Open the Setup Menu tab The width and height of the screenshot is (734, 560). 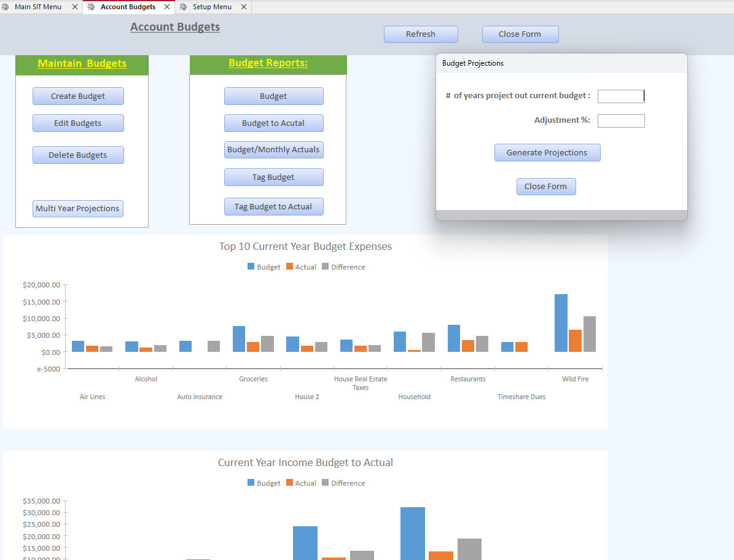coord(212,7)
